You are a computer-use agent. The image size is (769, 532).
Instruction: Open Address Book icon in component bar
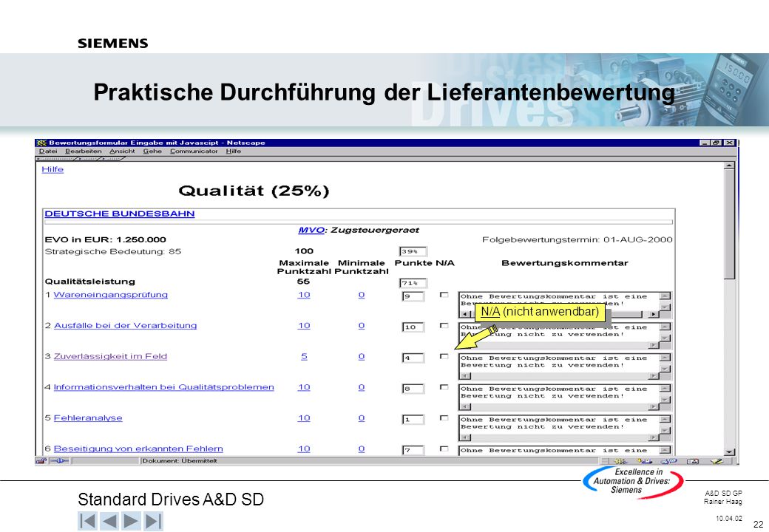point(693,461)
